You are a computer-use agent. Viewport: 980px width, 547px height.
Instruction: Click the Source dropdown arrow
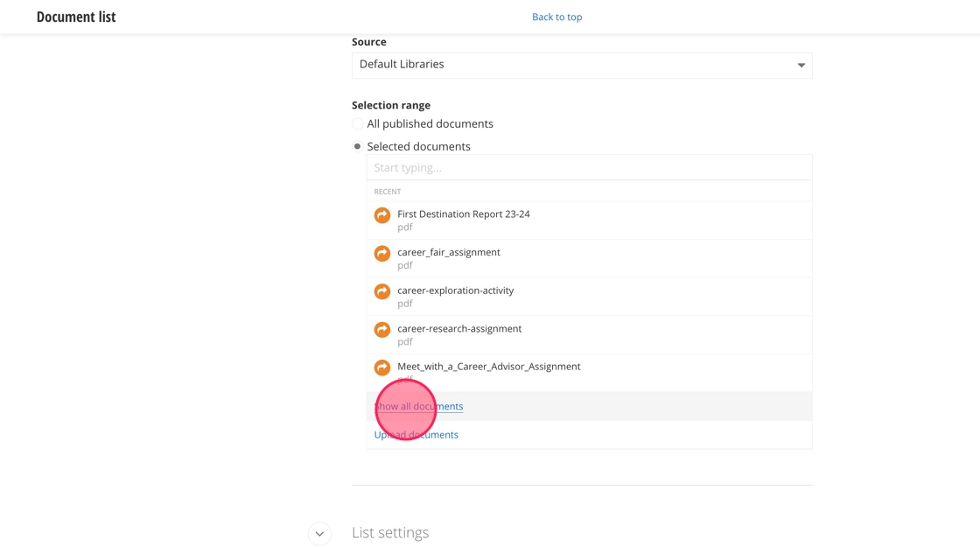click(801, 66)
